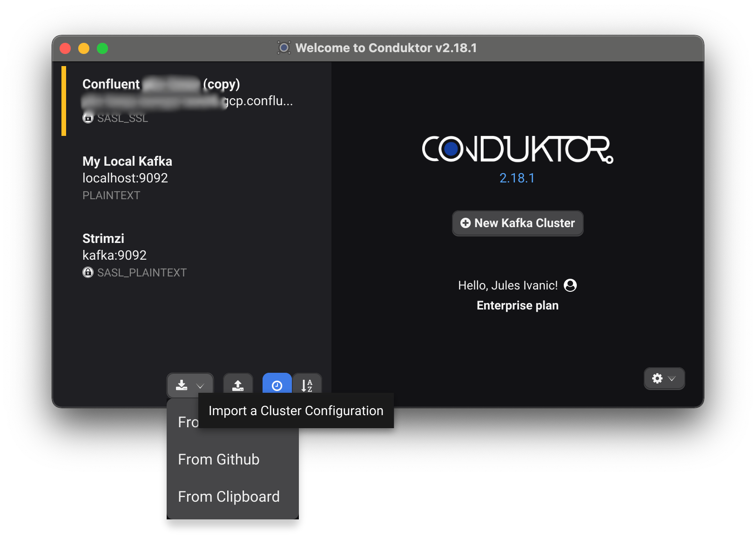
Task: Close the window with red button
Action: point(65,48)
